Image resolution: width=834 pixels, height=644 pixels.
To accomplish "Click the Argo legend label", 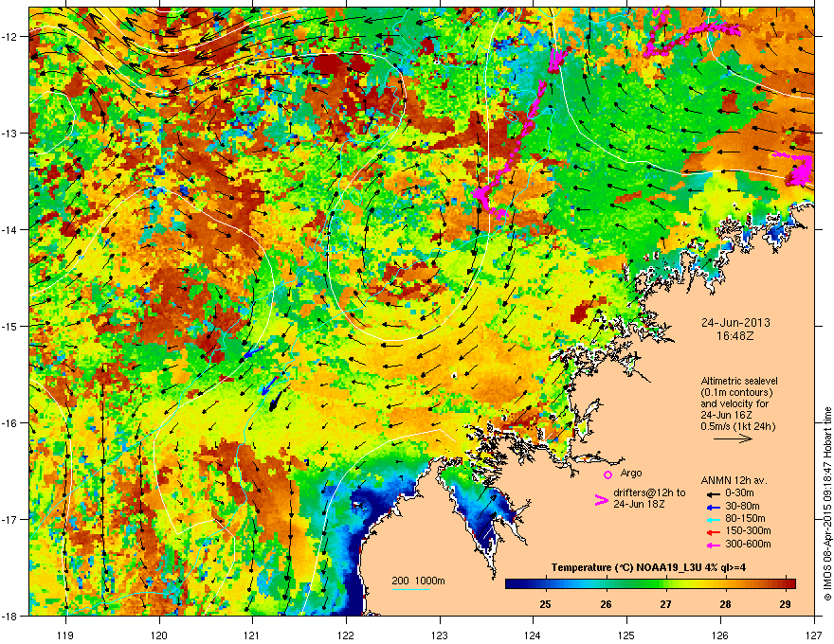I will coord(631,473).
